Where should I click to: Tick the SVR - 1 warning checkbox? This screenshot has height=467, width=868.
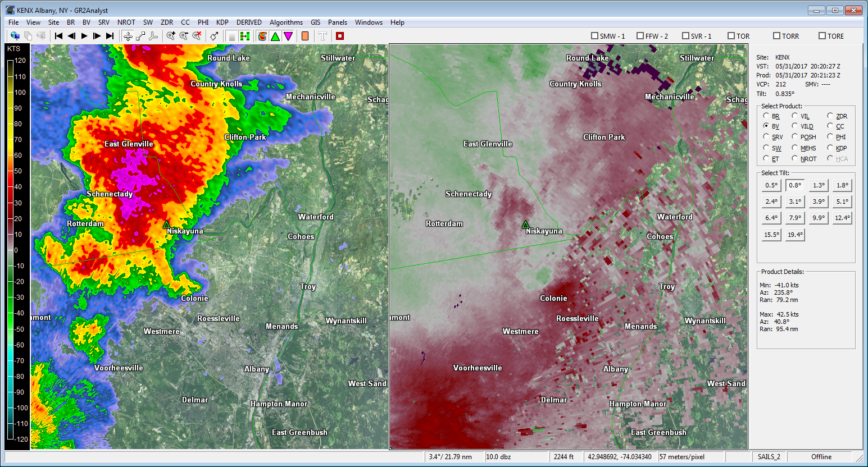pos(685,36)
